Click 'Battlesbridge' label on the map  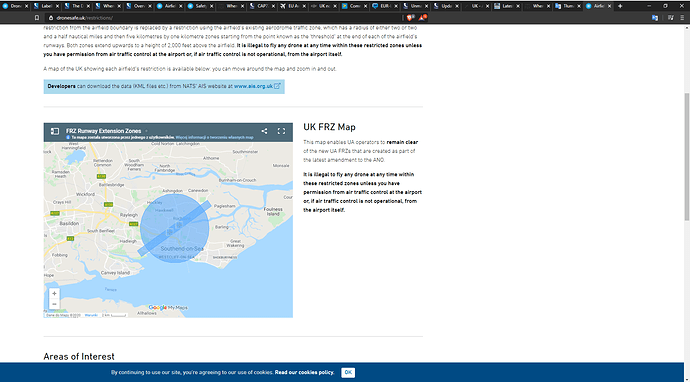click(x=112, y=185)
